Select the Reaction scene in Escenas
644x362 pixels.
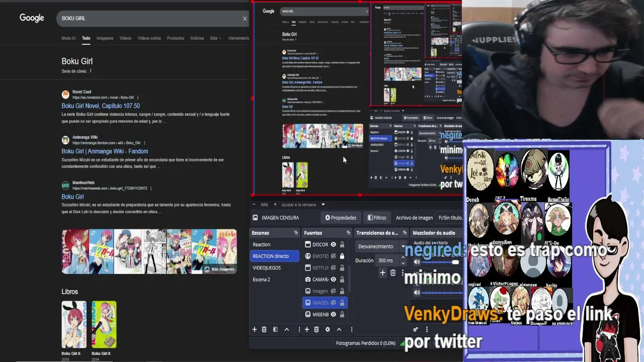pyautogui.click(x=275, y=244)
